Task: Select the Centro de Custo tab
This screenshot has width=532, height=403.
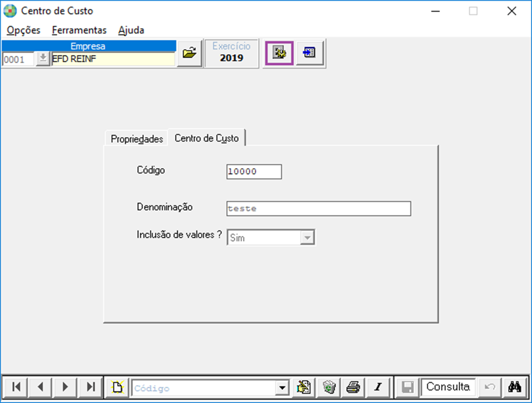Action: (x=207, y=138)
